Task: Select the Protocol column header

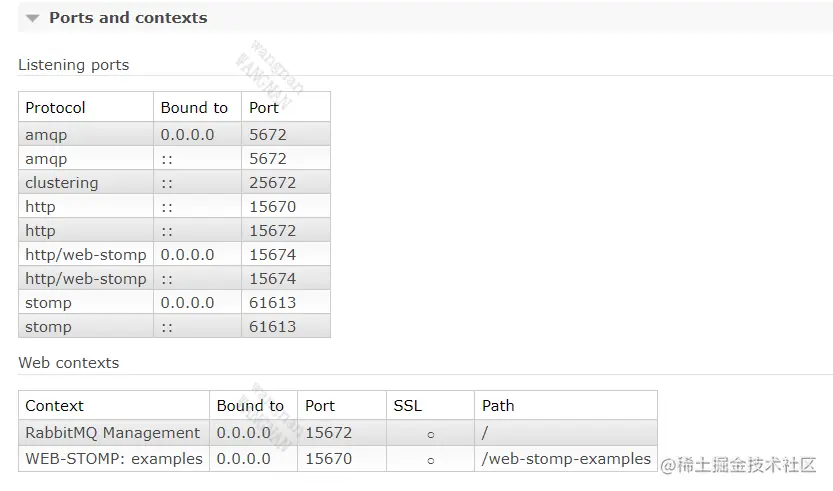Action: click(x=86, y=107)
